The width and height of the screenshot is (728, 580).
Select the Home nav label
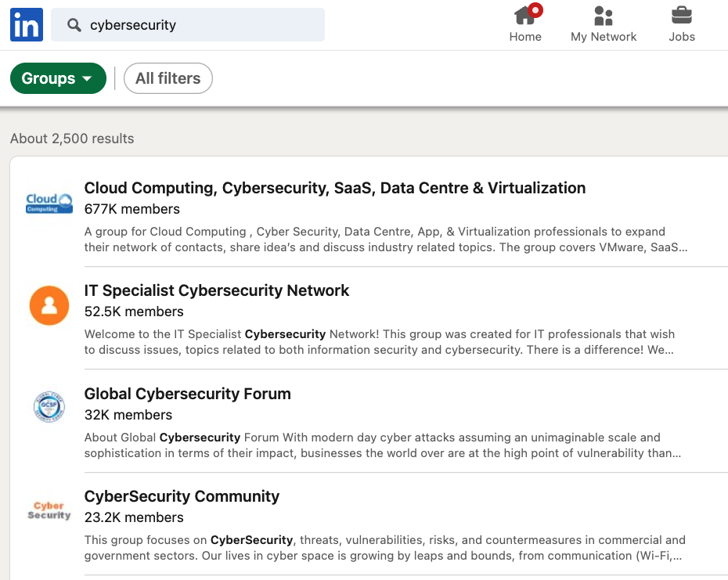click(525, 37)
